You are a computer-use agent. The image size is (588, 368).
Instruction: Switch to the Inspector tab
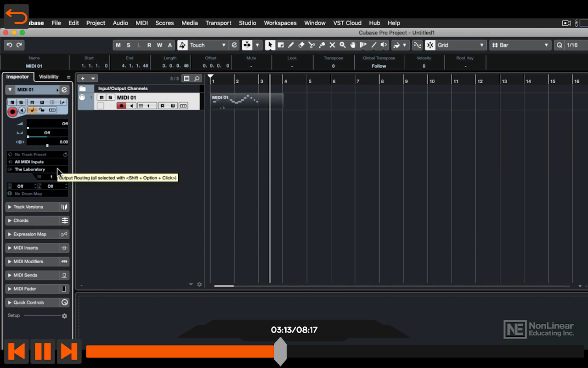pyautogui.click(x=17, y=77)
